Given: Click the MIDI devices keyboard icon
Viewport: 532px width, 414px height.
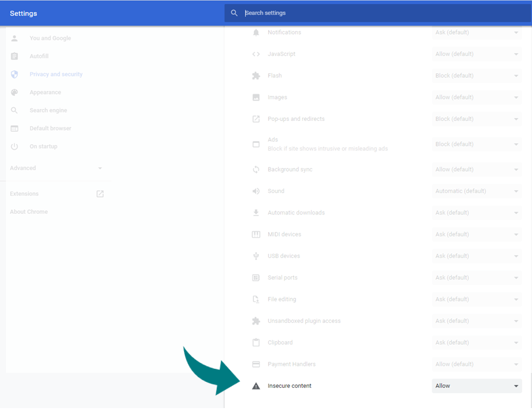Looking at the screenshot, I should pyautogui.click(x=256, y=235).
